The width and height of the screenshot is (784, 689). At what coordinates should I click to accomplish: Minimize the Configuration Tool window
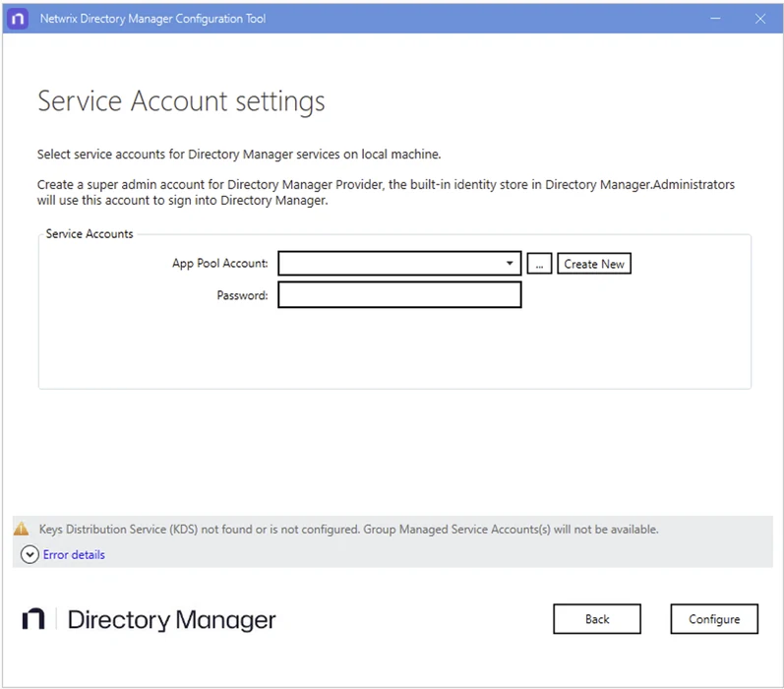point(715,19)
